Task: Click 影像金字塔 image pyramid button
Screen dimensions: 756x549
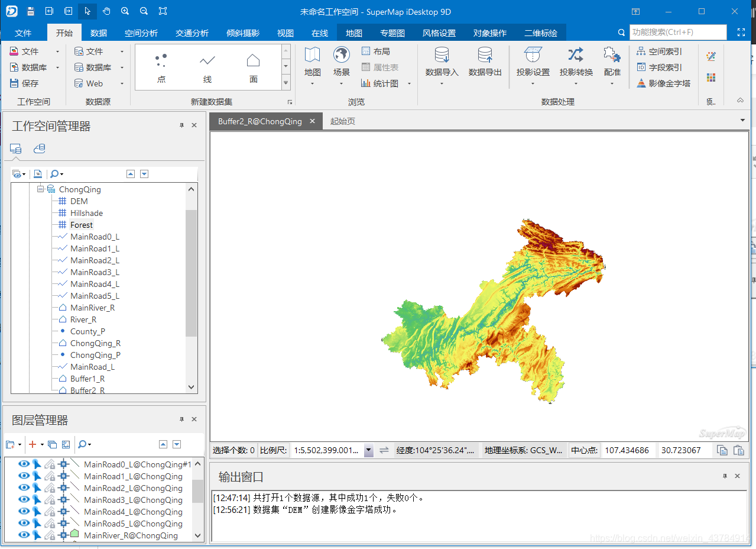Action: [x=663, y=83]
